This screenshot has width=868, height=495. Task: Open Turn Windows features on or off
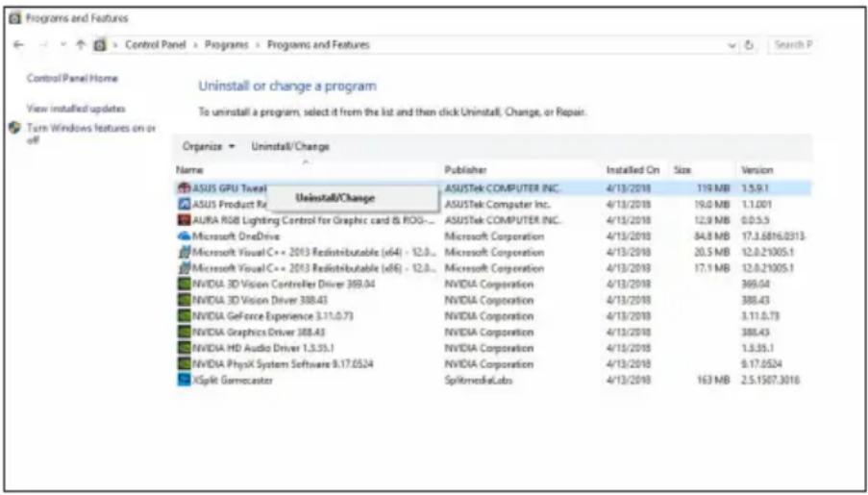coord(91,134)
